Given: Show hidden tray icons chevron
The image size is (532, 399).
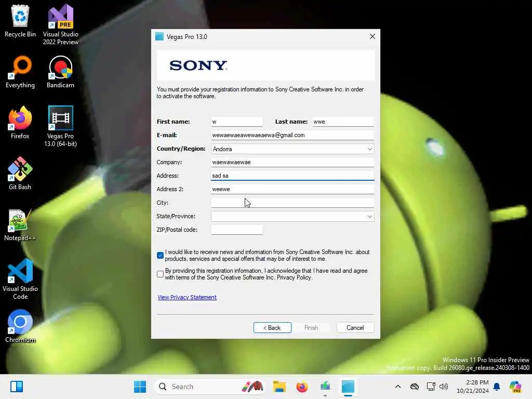Looking at the screenshot, I should pyautogui.click(x=398, y=387).
